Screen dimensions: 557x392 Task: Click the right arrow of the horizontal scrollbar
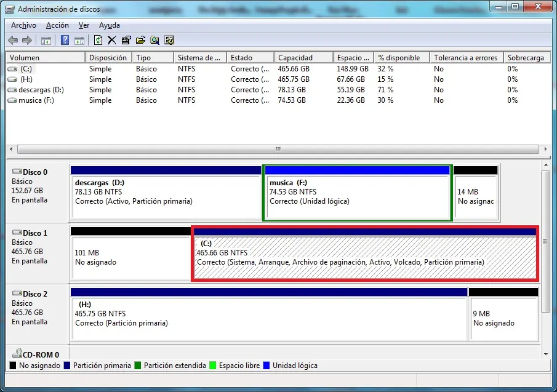tap(546, 149)
